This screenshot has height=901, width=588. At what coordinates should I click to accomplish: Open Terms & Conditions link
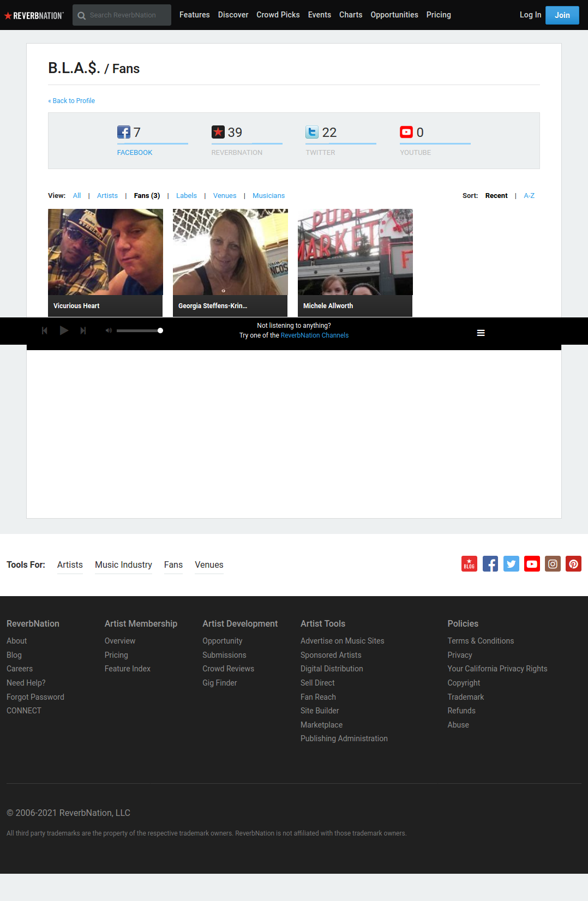point(481,641)
